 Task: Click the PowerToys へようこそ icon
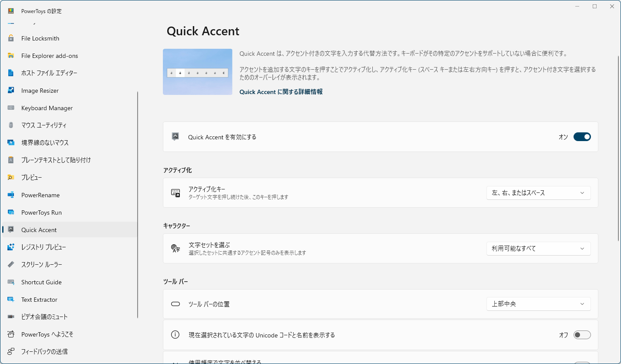11,334
